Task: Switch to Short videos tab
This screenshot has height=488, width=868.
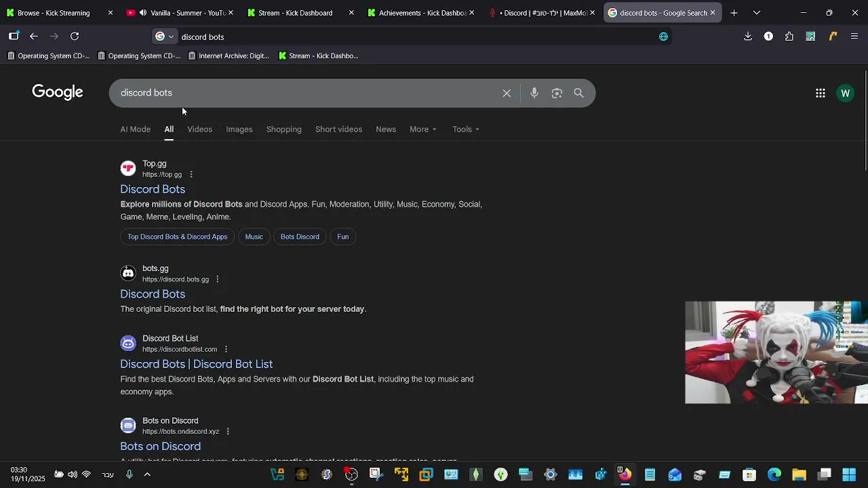Action: tap(338, 129)
